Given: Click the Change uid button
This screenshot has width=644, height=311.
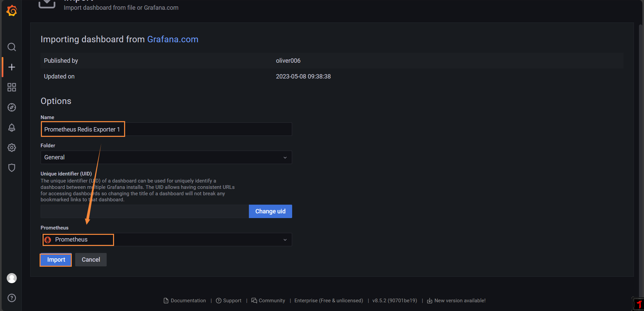Looking at the screenshot, I should pos(270,211).
